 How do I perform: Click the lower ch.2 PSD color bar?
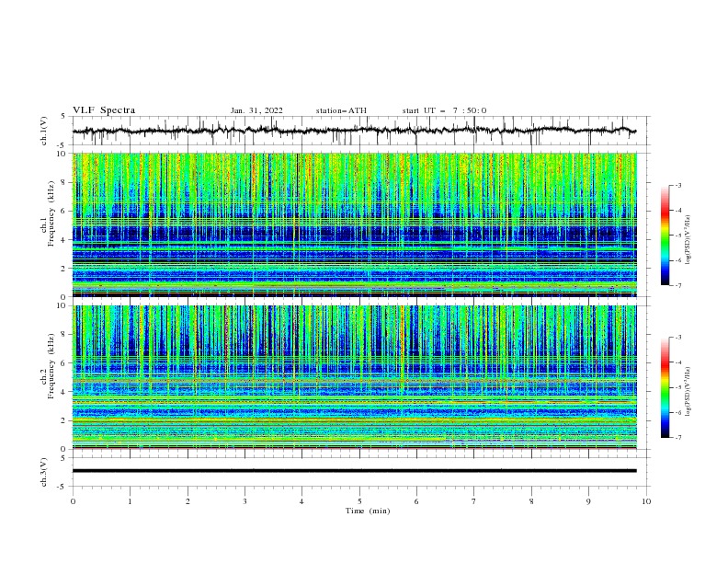665,387
